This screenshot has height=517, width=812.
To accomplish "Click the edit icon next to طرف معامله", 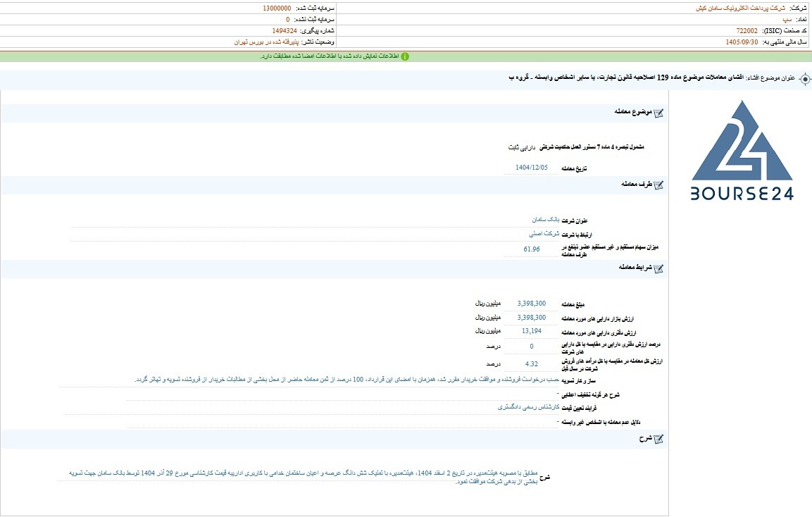I will pos(658,185).
